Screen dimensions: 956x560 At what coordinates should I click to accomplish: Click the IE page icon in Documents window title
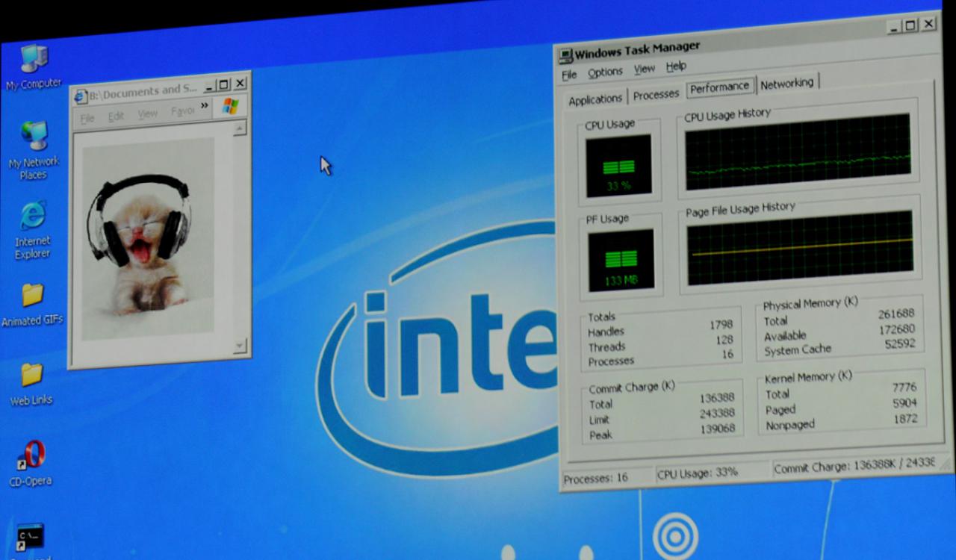(x=81, y=96)
